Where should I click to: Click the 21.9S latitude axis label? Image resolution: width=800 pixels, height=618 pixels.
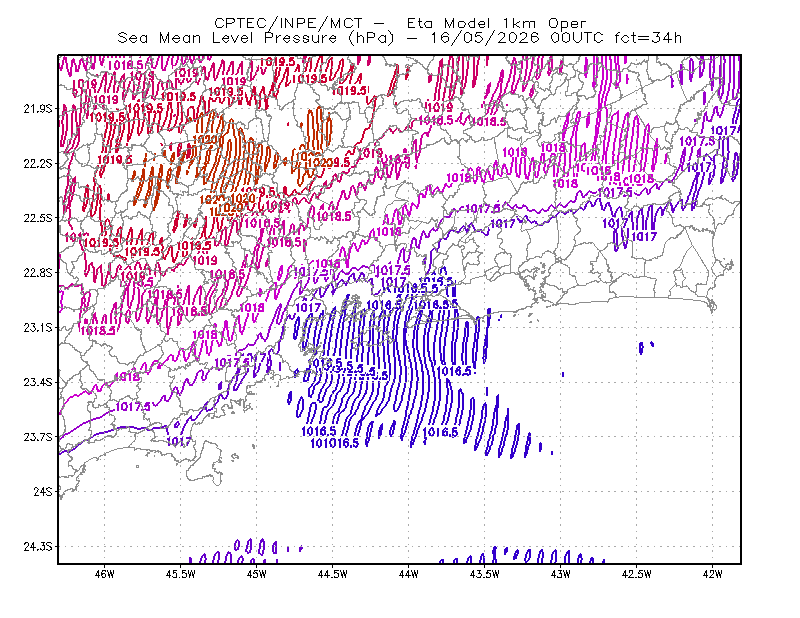(x=38, y=109)
